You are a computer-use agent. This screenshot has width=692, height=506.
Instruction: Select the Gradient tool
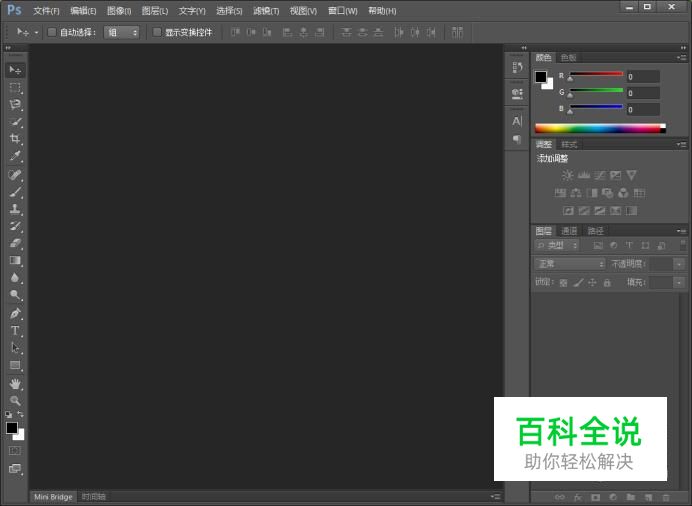[15, 260]
